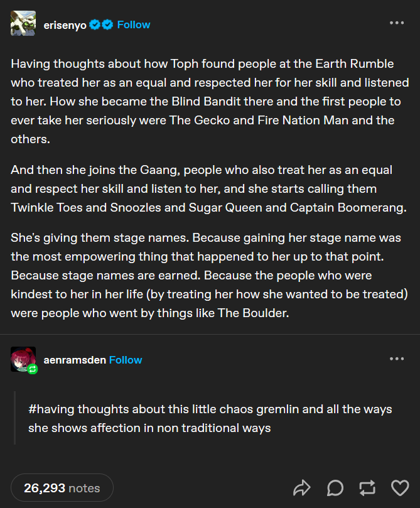Open erisenyo's blog via username
This screenshot has height=508, width=420.
pyautogui.click(x=65, y=25)
